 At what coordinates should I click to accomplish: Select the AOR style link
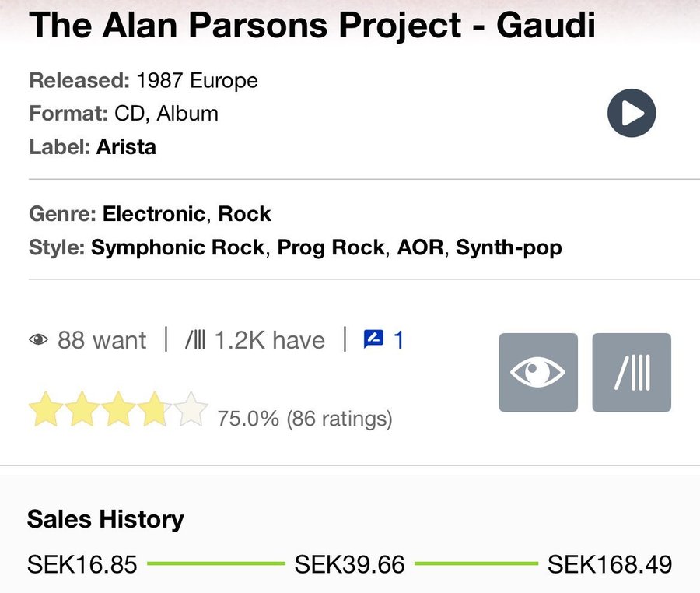[420, 247]
